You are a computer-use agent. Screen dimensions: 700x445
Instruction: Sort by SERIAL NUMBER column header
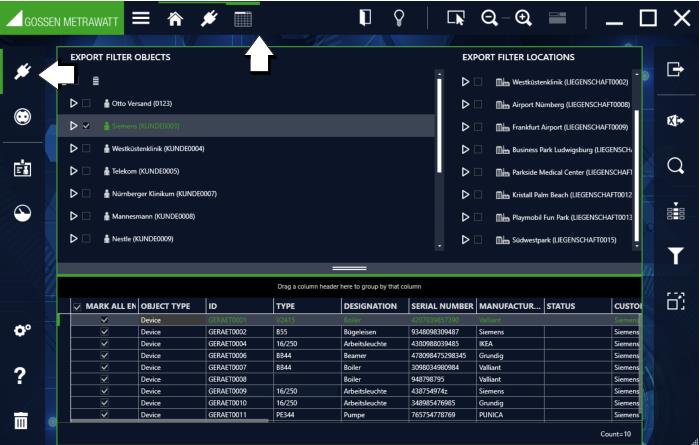[442, 306]
